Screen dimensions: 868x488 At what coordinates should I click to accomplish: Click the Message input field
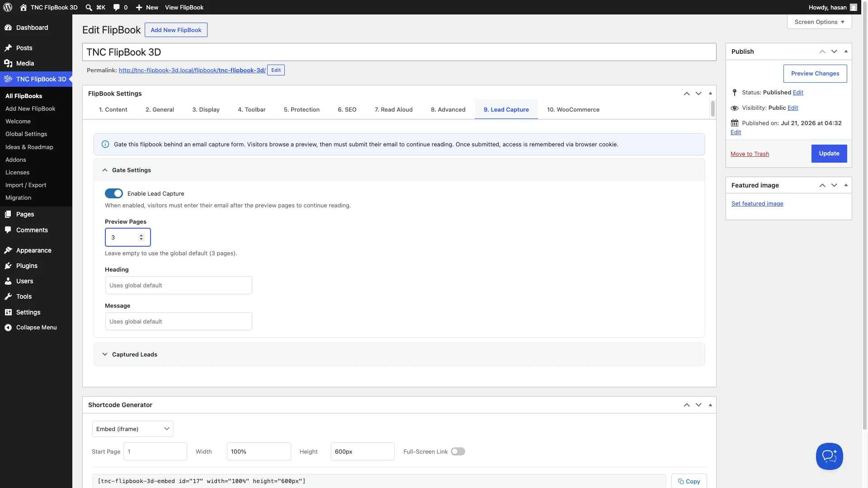(179, 321)
